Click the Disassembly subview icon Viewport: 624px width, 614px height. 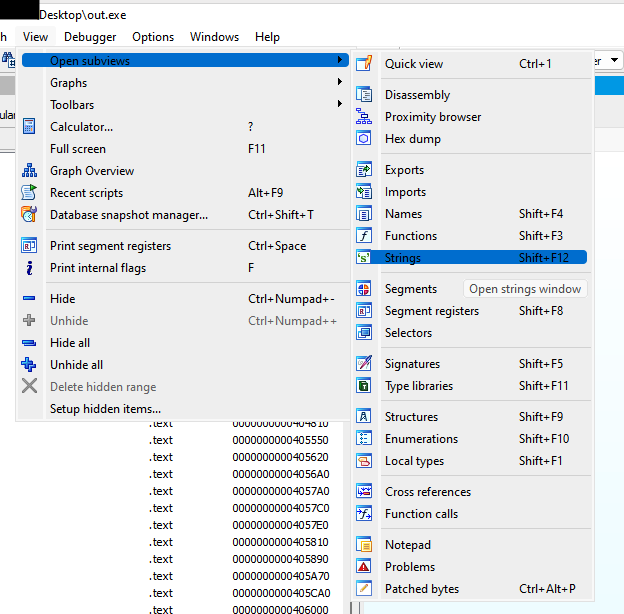364,95
